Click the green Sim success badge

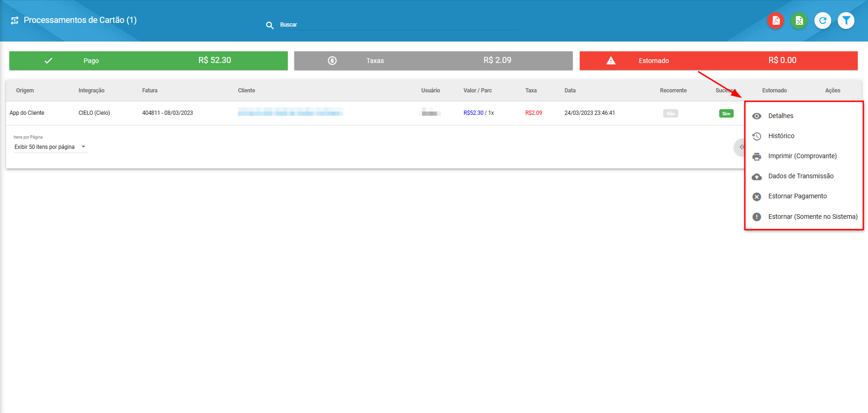726,113
